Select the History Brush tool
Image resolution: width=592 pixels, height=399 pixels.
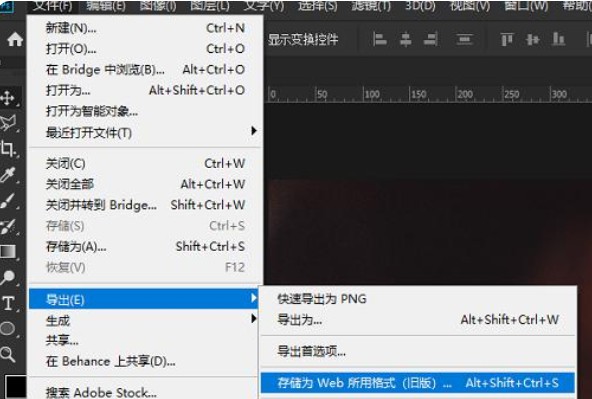[8, 226]
